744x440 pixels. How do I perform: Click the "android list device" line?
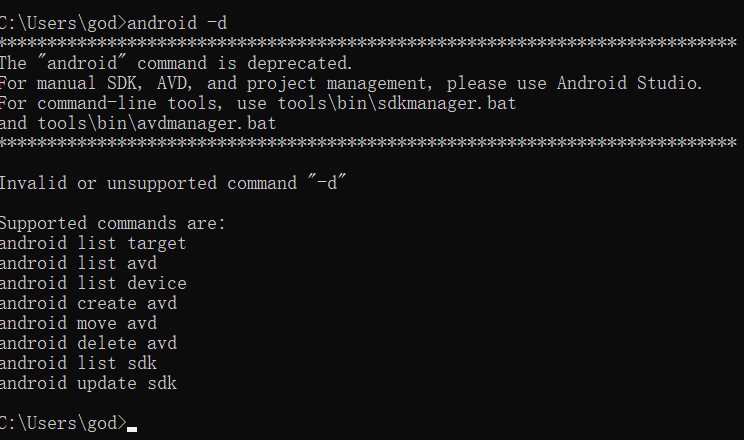coord(93,283)
